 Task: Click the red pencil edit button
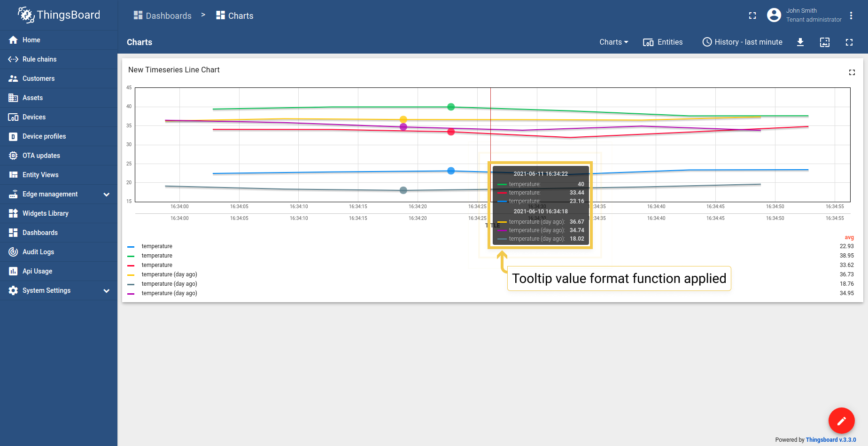click(841, 421)
